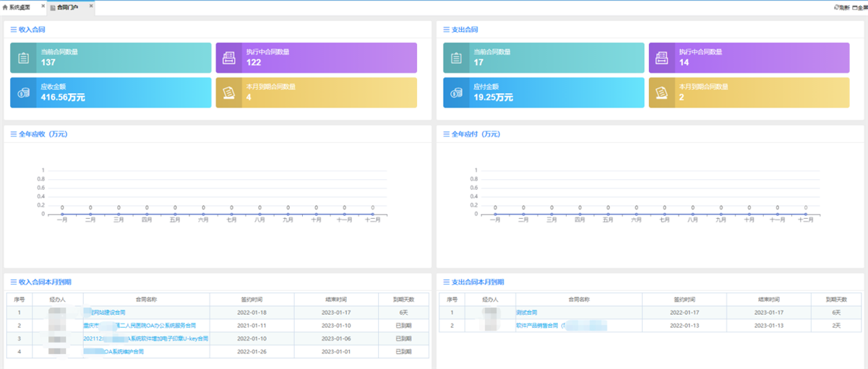
Task: Click the 一月 data point on 全年应收 chart
Action: coord(62,214)
